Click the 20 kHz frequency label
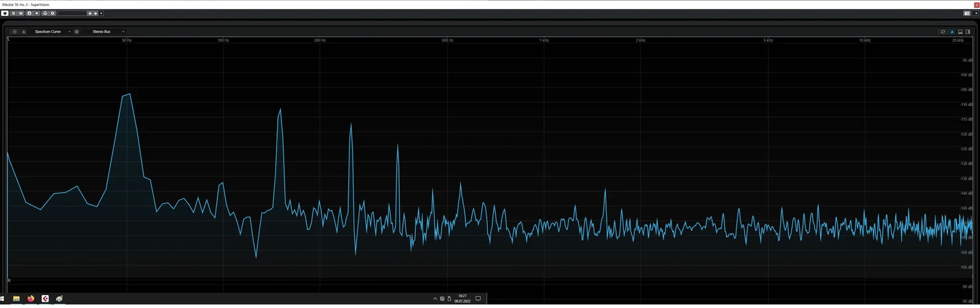This screenshot has height=308, width=980. [957, 40]
